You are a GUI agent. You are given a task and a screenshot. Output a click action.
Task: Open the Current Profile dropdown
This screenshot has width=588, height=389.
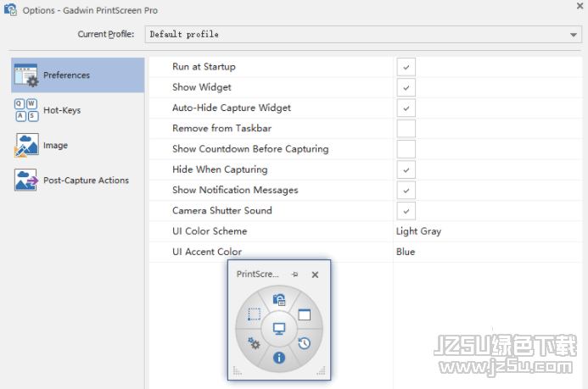[363, 35]
